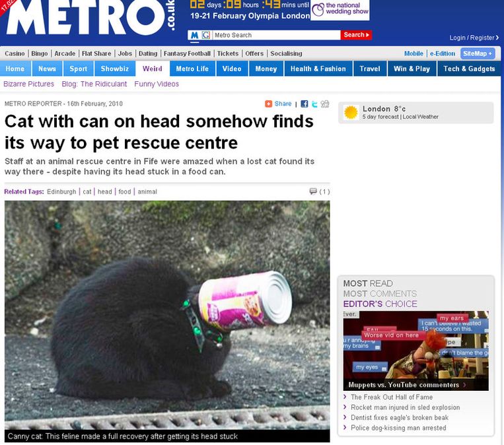Image resolution: width=504 pixels, height=445 pixels.
Task: Click the gray share icon beside Twitter
Action: click(325, 104)
